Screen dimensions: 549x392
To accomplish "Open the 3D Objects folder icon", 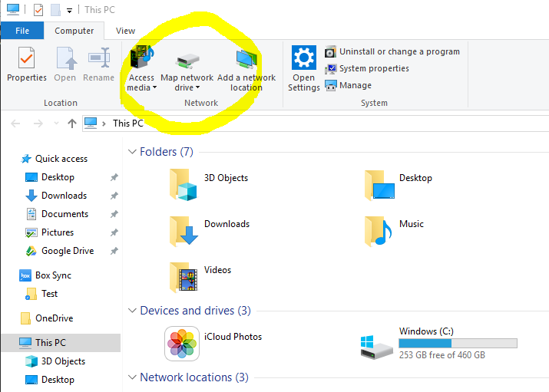I will pyautogui.click(x=183, y=184).
